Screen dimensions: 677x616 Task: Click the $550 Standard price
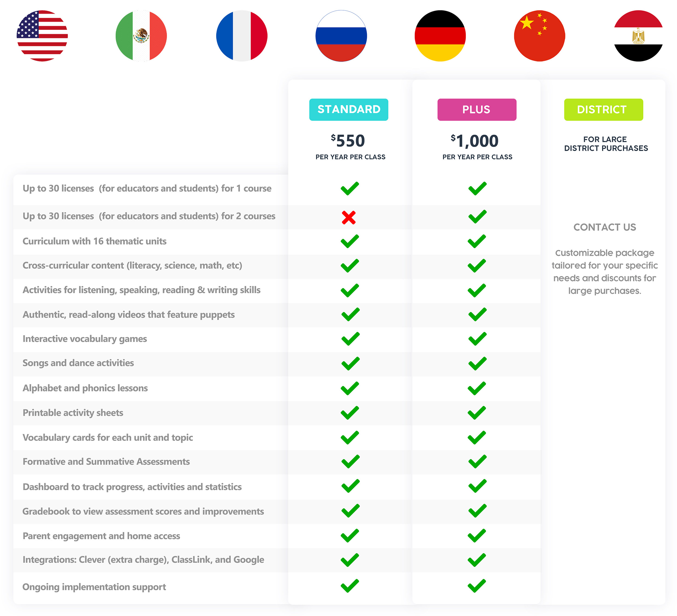click(348, 141)
